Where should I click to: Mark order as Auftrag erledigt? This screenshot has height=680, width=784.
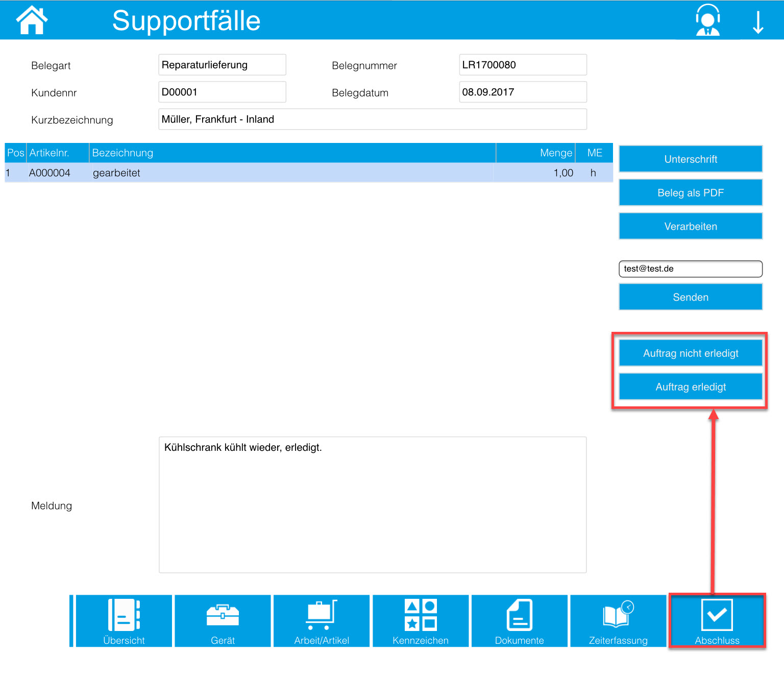[690, 386]
